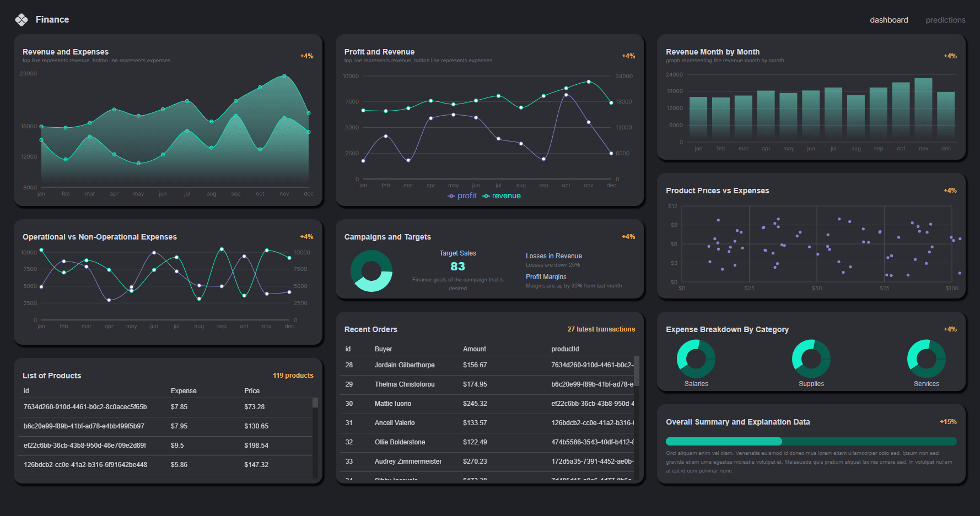Click the Salaries donut chart
Viewport: 980px width, 516px height.
tap(696, 359)
